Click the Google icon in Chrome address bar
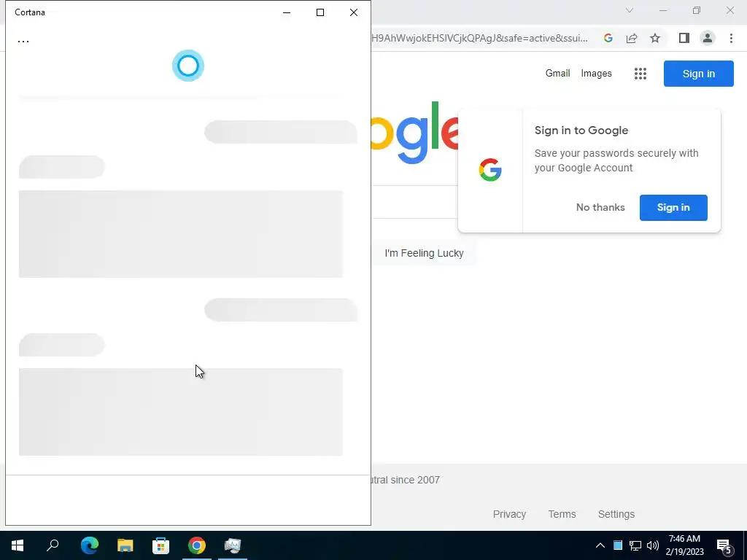747x560 pixels. coord(608,38)
